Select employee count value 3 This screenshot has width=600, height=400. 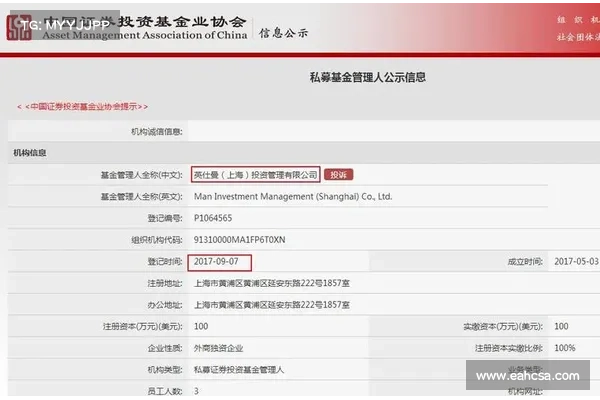pos(196,391)
